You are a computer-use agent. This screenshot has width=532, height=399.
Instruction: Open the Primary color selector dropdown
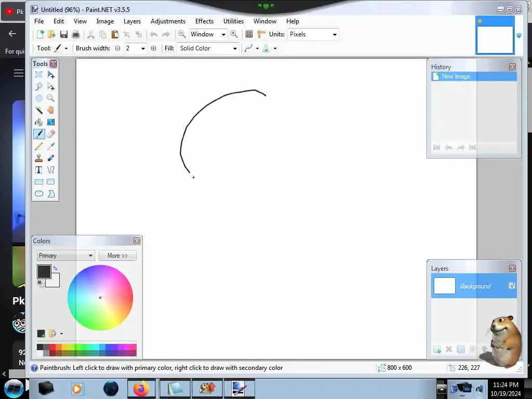click(x=65, y=256)
